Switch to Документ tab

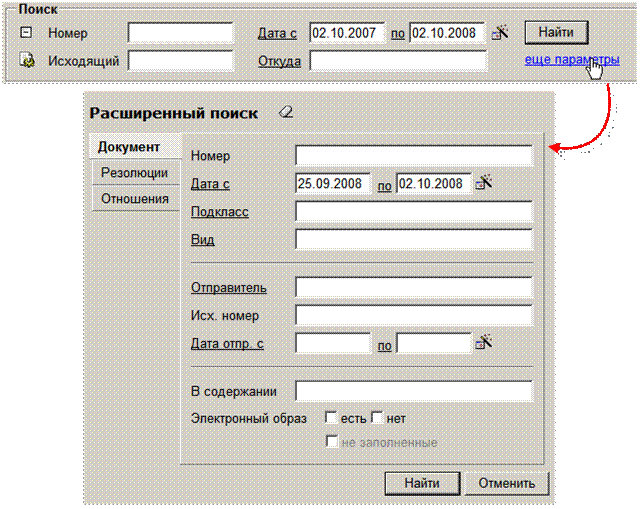click(x=135, y=146)
